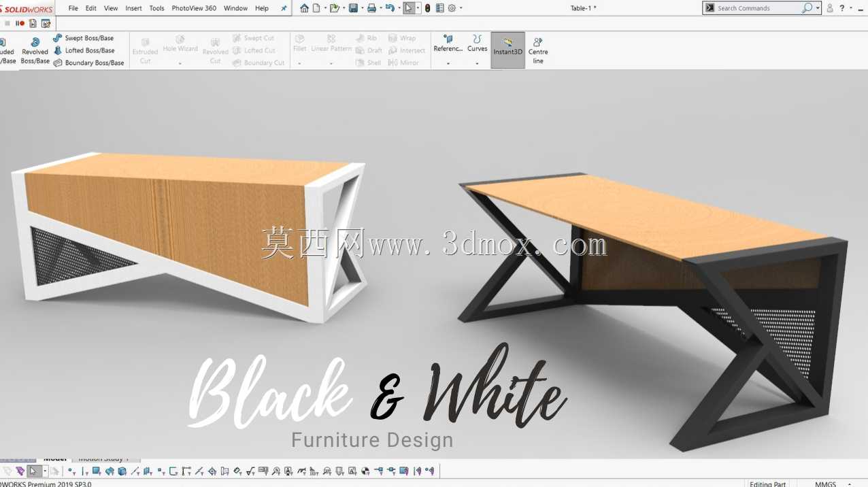Expand the Linear Pattern dropdown arrow

(331, 64)
